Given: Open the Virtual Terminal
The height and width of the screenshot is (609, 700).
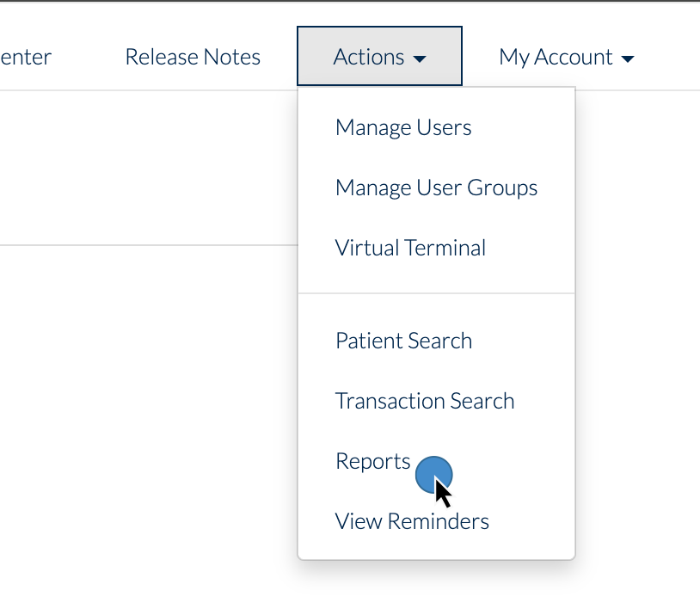Looking at the screenshot, I should (x=409, y=247).
